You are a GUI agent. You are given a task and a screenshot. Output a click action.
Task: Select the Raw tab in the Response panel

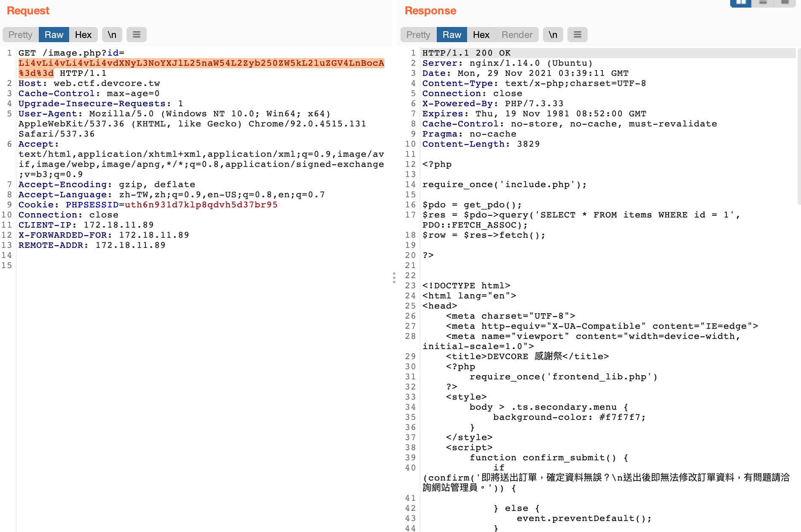[451, 35]
